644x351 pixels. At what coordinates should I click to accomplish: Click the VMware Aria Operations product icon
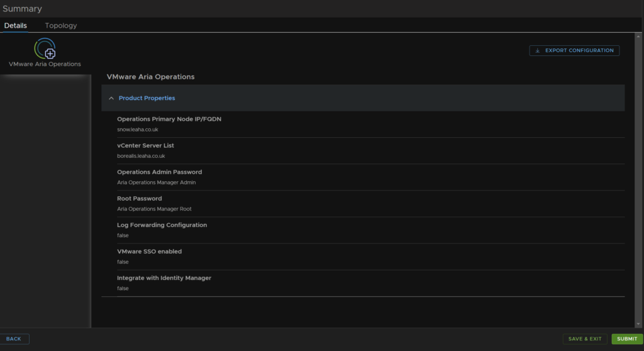(x=45, y=48)
